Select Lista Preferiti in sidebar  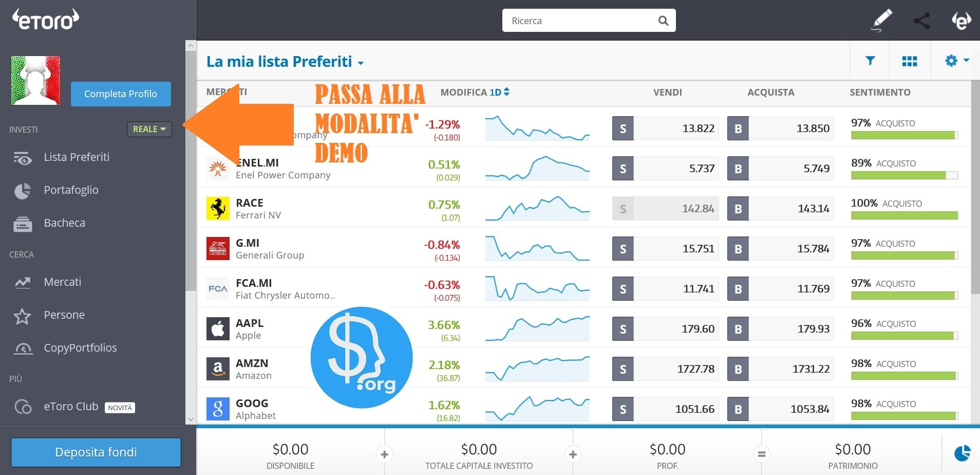(x=77, y=157)
